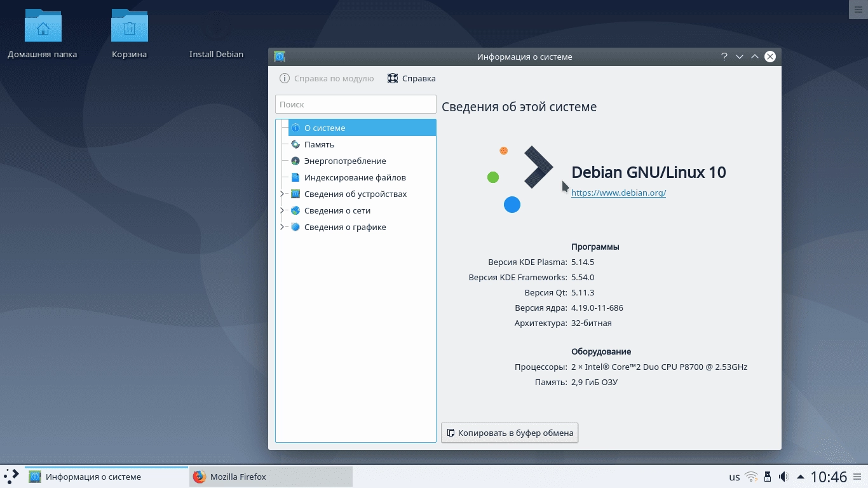Click the Qt version value 5.11.3

[x=583, y=292]
